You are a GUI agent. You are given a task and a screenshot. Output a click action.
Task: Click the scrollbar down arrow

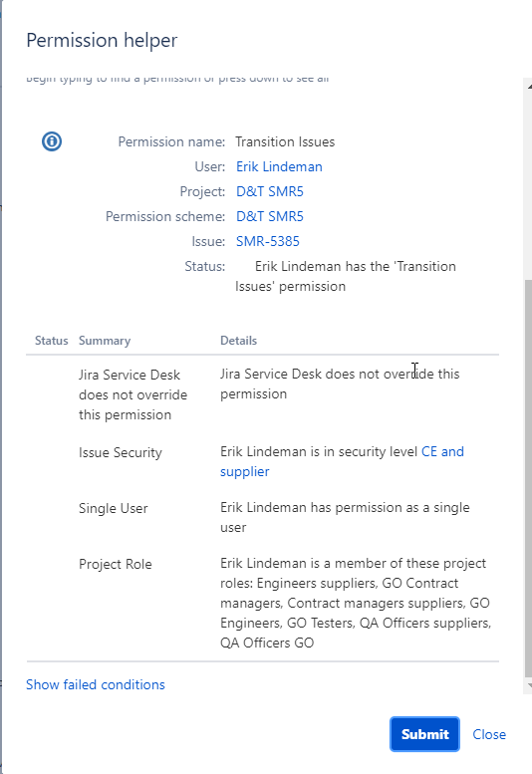pyautogui.click(x=529, y=685)
